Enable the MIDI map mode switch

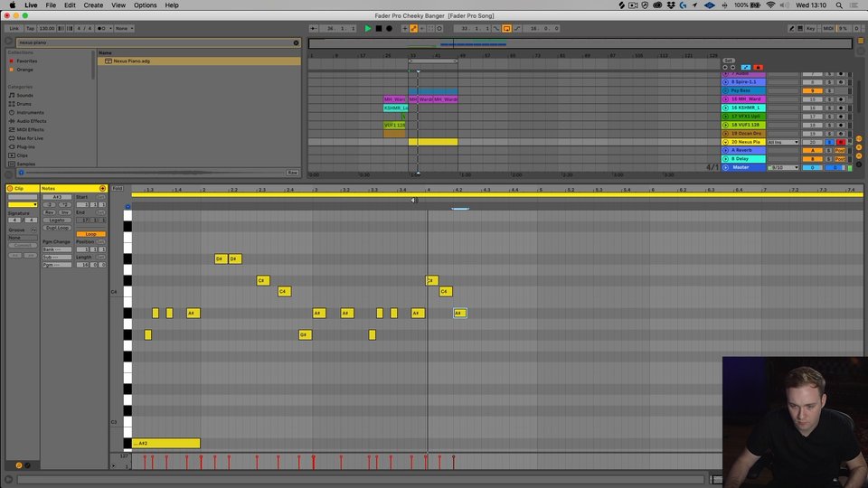point(828,28)
